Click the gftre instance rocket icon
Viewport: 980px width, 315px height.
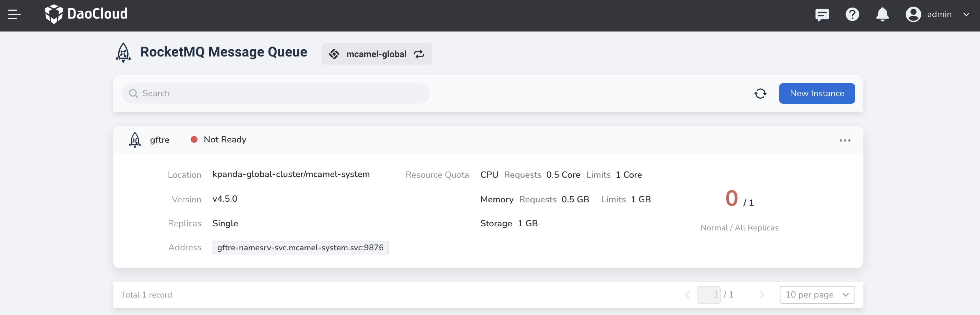coord(134,140)
